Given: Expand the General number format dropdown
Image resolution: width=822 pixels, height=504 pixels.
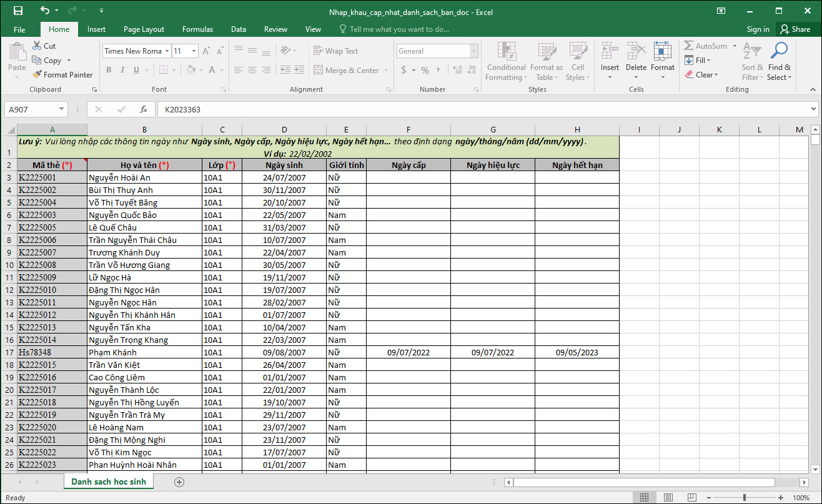Looking at the screenshot, I should click(x=473, y=51).
